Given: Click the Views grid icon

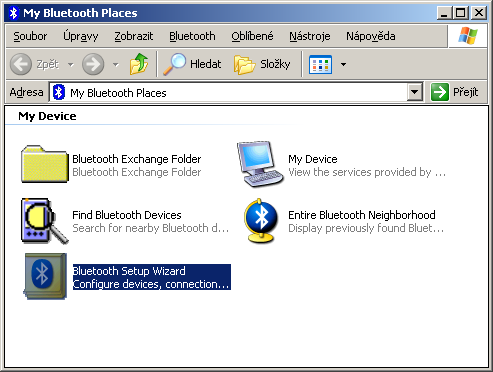Looking at the screenshot, I should pyautogui.click(x=320, y=64).
